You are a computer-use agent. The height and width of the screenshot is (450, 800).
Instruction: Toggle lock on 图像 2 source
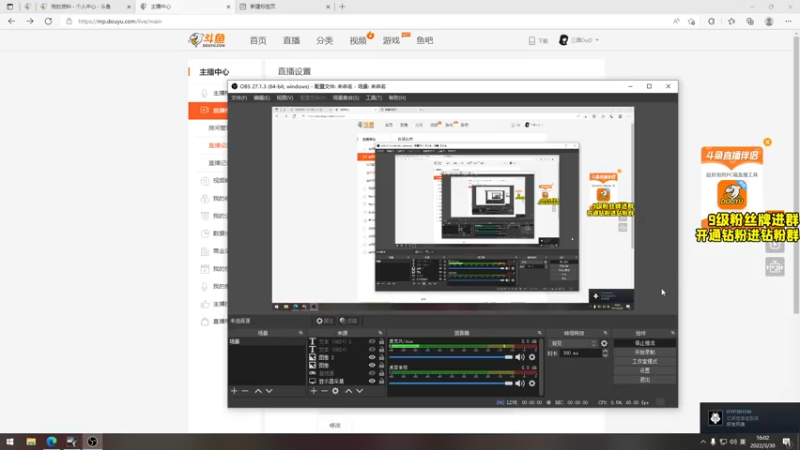click(381, 357)
